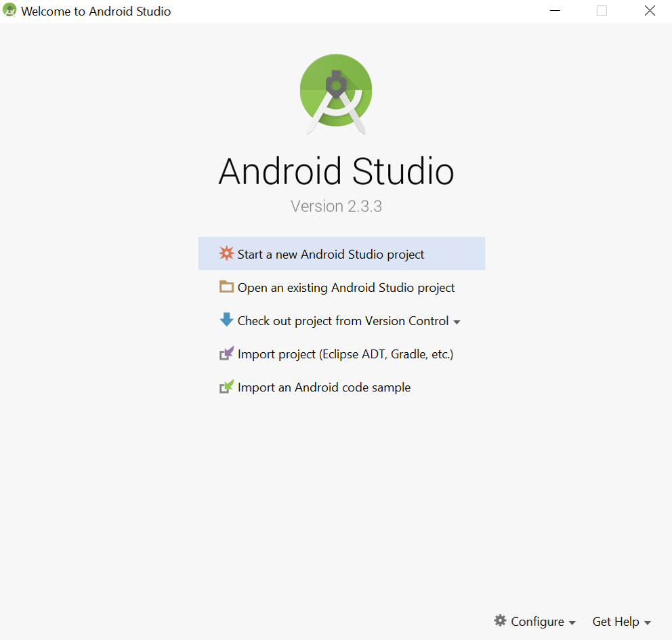Image resolution: width=672 pixels, height=640 pixels.
Task: Click the Version 2.3.3 label
Action: pyautogui.click(x=336, y=206)
